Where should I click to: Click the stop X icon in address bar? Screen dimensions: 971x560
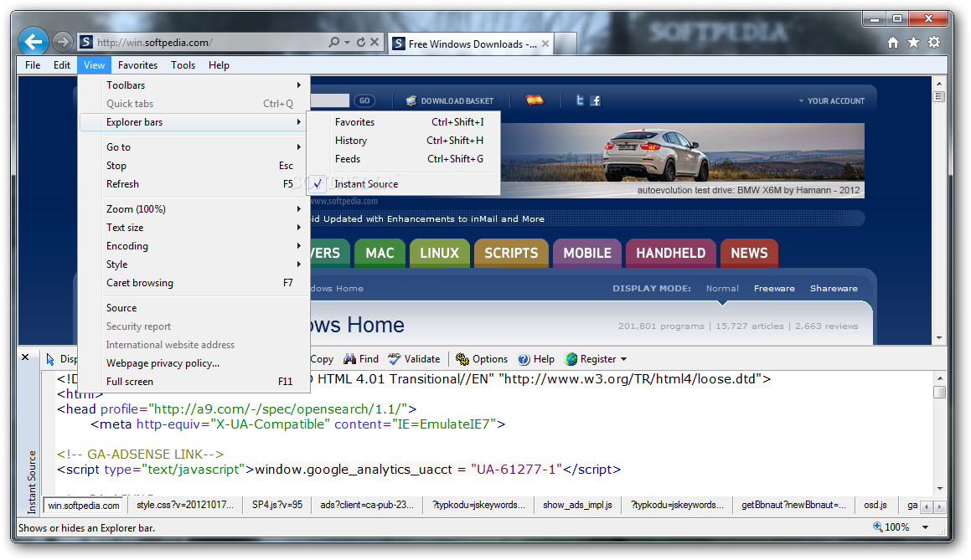click(x=374, y=42)
